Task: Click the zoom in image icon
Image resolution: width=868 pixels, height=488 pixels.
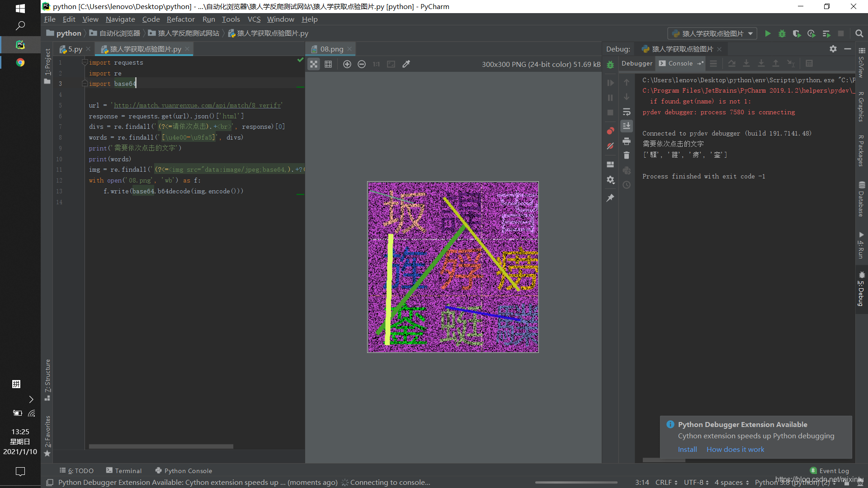Action: point(347,64)
